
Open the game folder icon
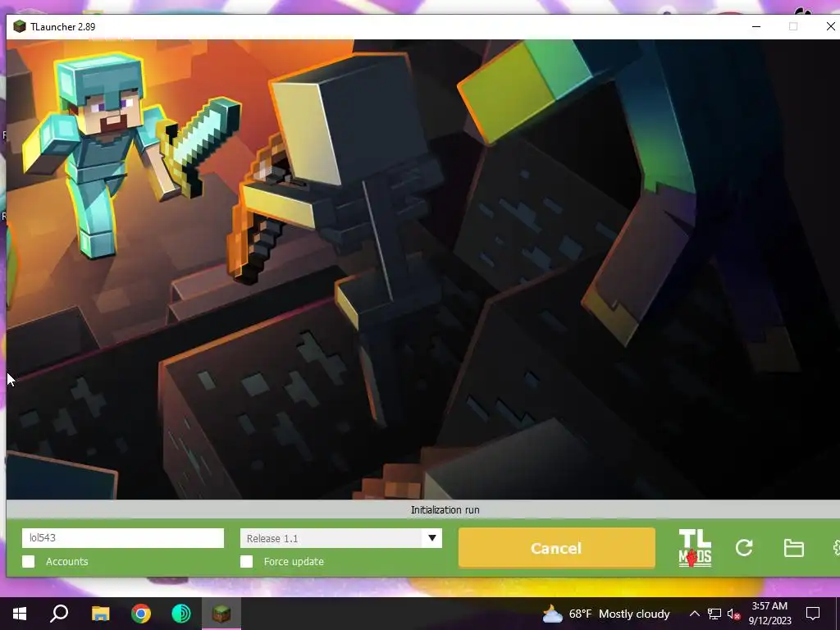tap(793, 548)
